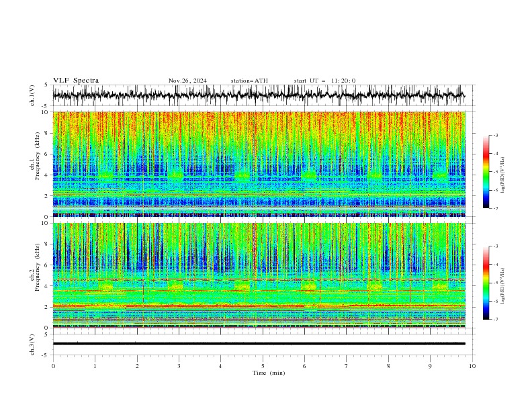532x411 pixels.
Task: Click time axis tick label '9'
Action: point(430,366)
